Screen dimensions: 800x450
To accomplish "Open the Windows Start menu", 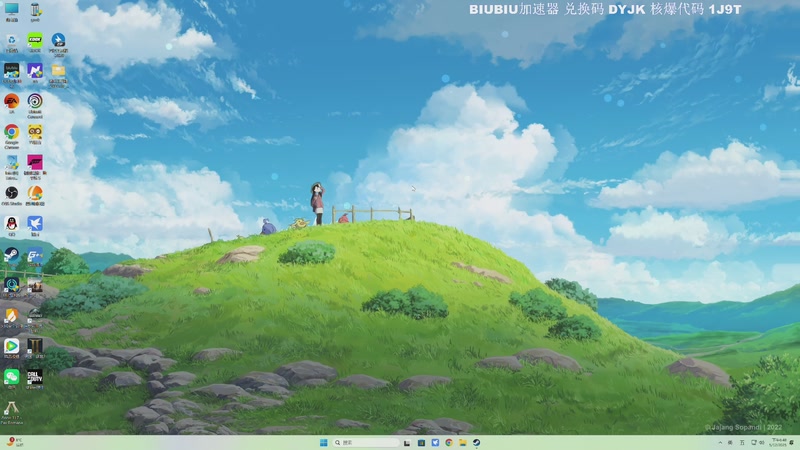I will click(323, 442).
